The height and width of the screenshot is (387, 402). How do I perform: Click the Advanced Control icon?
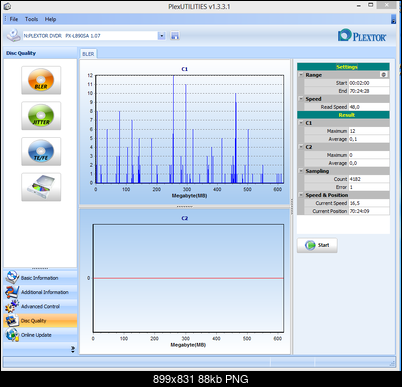tap(12, 306)
